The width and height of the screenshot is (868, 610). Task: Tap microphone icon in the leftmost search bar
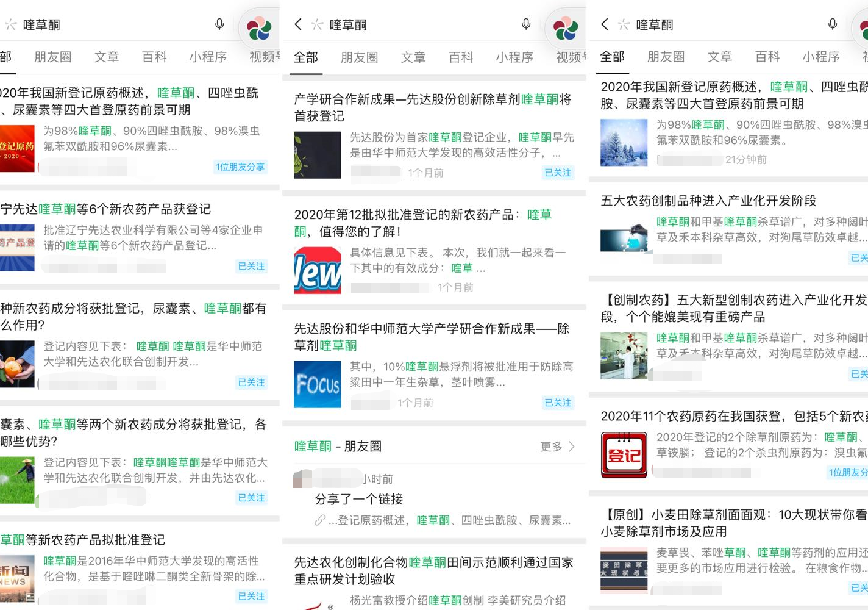(219, 24)
